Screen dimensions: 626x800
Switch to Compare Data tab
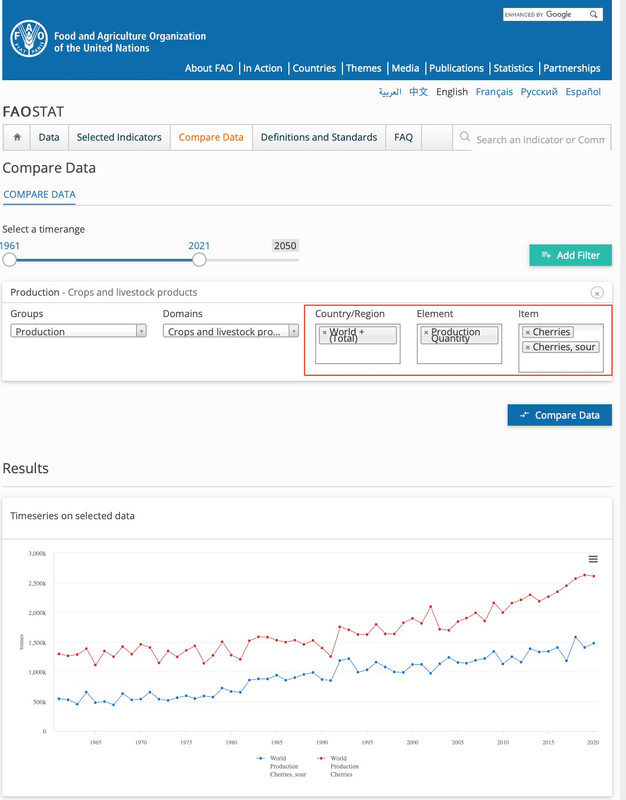tap(211, 137)
